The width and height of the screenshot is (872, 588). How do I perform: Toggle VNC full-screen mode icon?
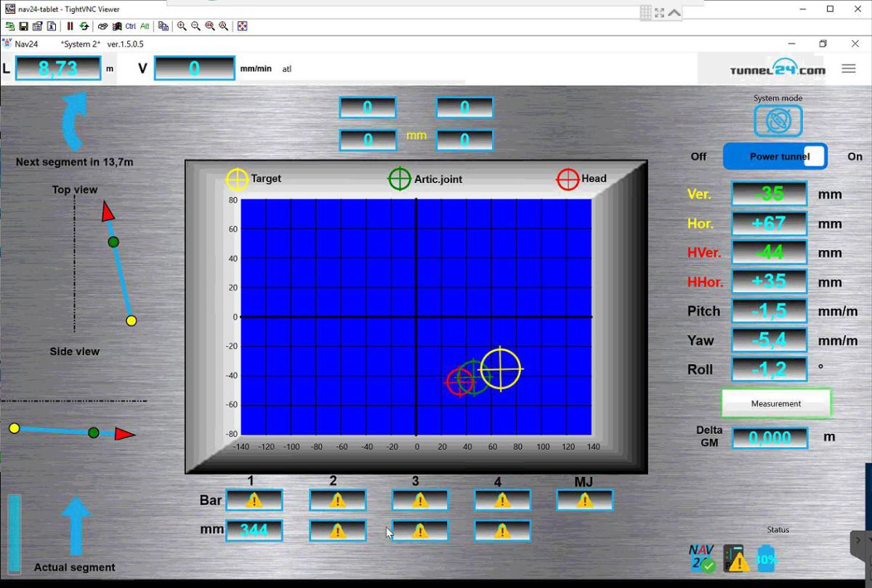242,26
